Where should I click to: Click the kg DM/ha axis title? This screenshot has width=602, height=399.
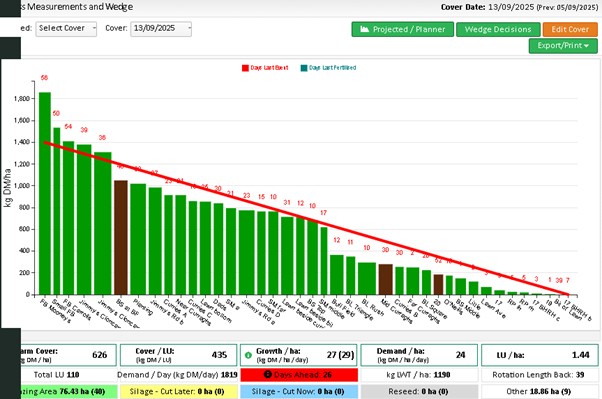[7, 188]
